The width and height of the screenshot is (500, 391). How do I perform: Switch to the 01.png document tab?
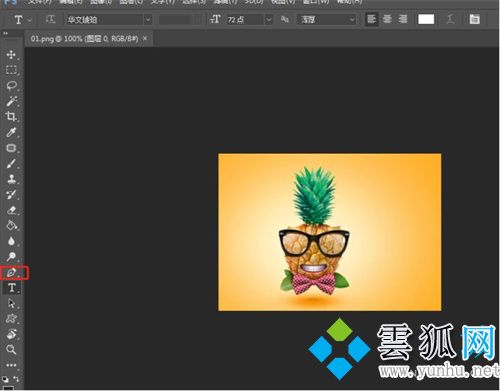84,39
